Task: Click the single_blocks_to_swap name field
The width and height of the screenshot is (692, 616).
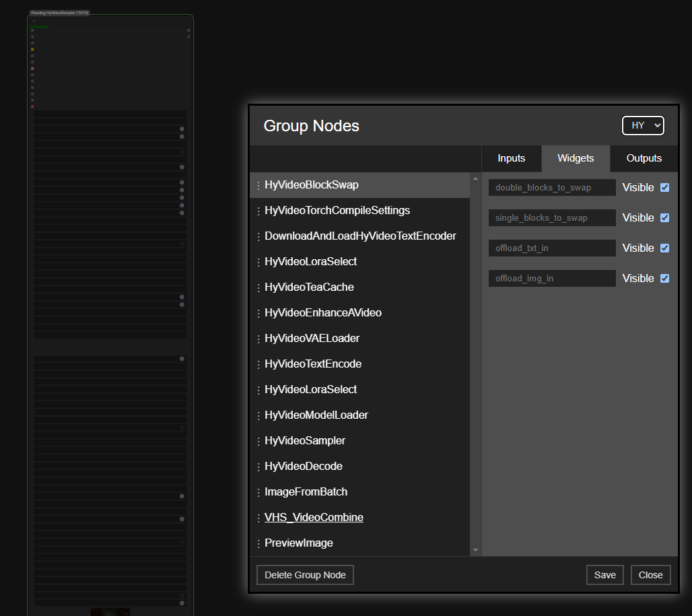Action: [552, 218]
